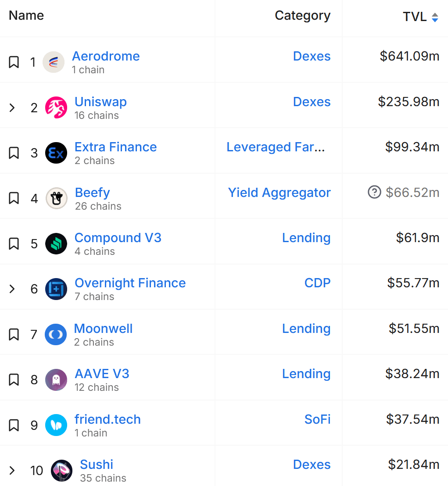Screen dimensions: 448x486
Task: Bookmark the Aerodrome protocol
Action: [14, 62]
